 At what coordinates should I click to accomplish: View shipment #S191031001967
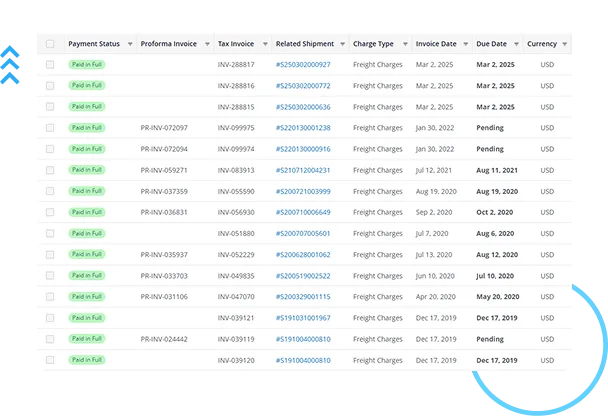pos(303,318)
